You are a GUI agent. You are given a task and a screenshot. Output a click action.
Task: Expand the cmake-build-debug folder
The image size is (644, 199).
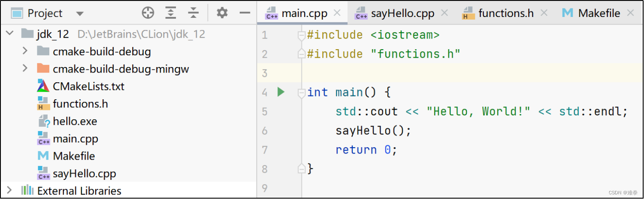pos(25,51)
